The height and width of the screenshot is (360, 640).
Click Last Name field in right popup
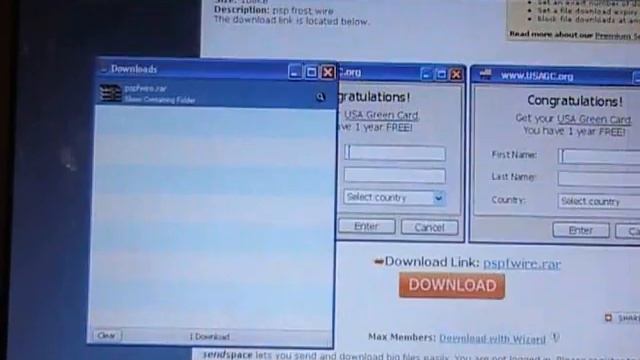pyautogui.click(x=599, y=179)
